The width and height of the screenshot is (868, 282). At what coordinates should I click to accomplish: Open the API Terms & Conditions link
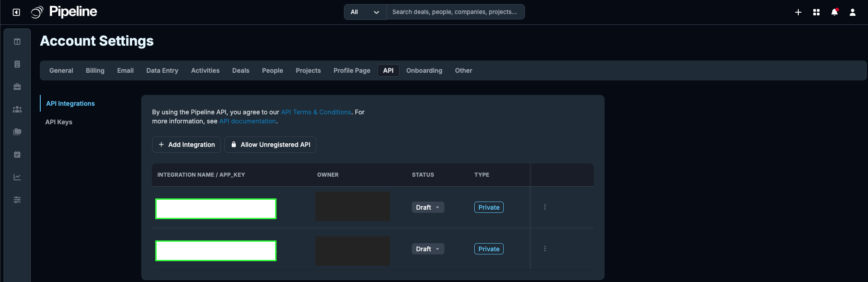pos(316,112)
